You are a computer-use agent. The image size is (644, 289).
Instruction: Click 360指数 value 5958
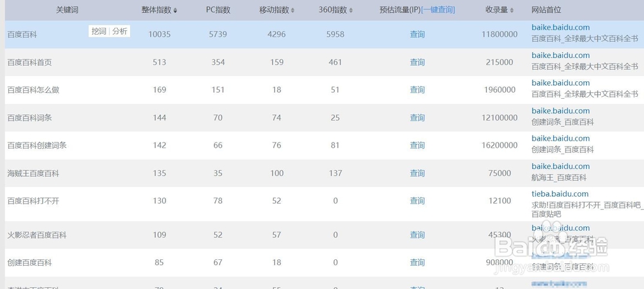(x=335, y=35)
